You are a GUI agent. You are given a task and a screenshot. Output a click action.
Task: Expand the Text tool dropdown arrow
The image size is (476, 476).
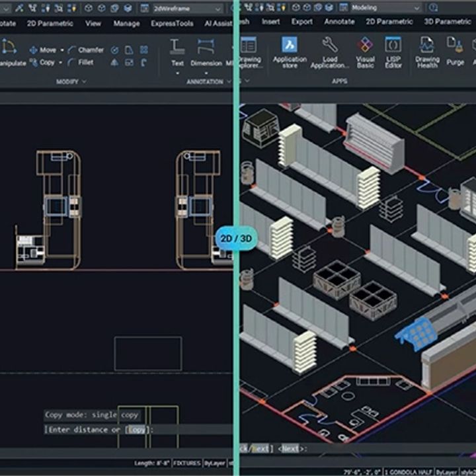point(177,73)
